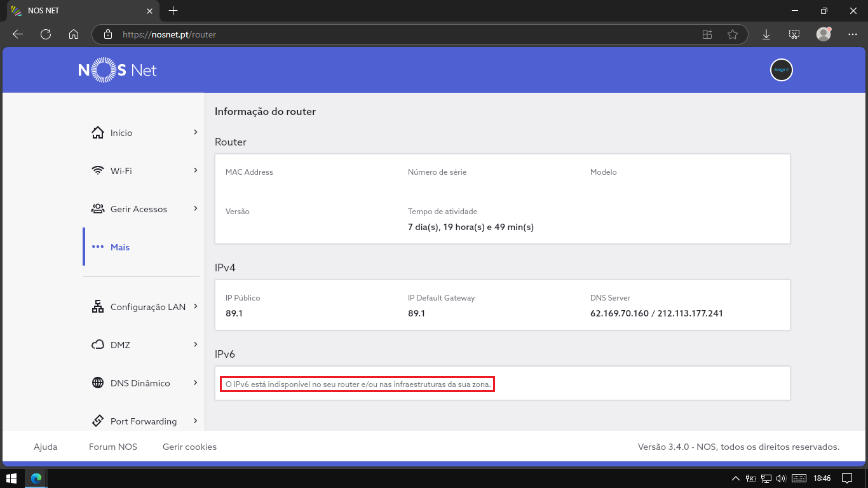
Task: Select Configuração LAN label
Action: [x=148, y=307]
